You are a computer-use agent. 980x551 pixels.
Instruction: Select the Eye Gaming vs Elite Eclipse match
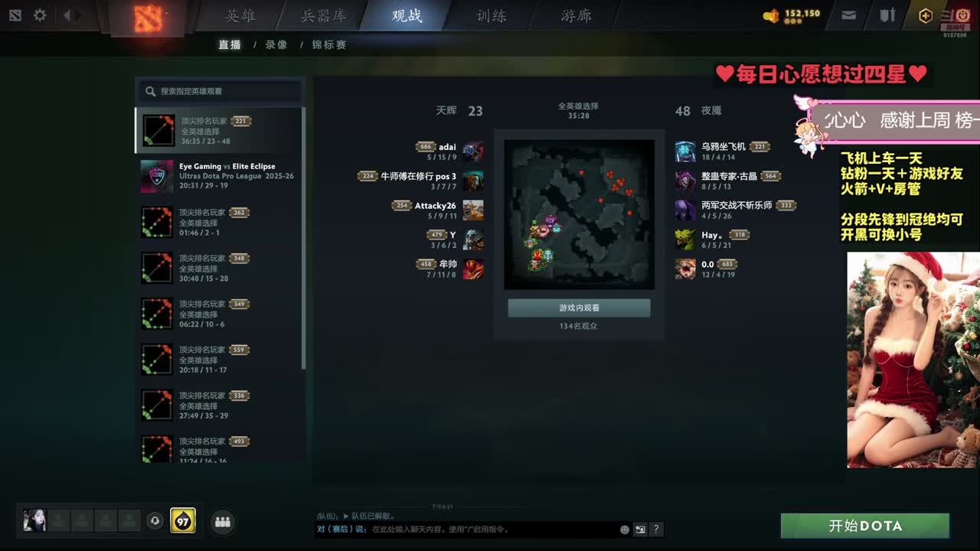(220, 176)
